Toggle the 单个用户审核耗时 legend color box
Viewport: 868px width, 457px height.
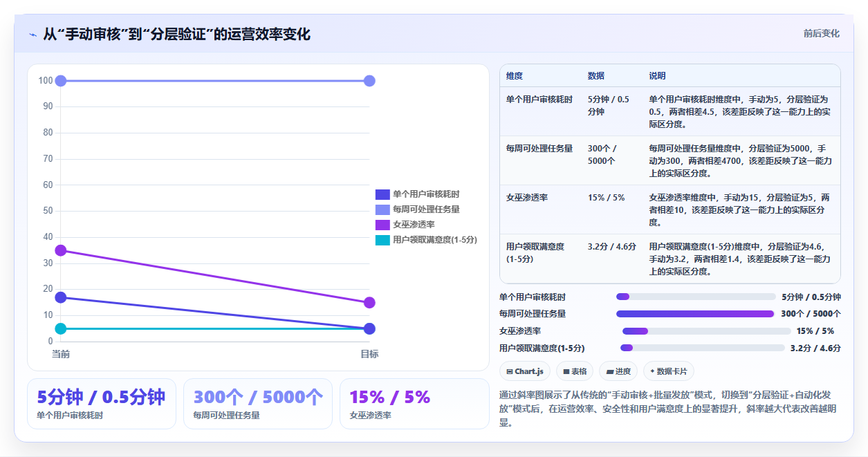(382, 194)
